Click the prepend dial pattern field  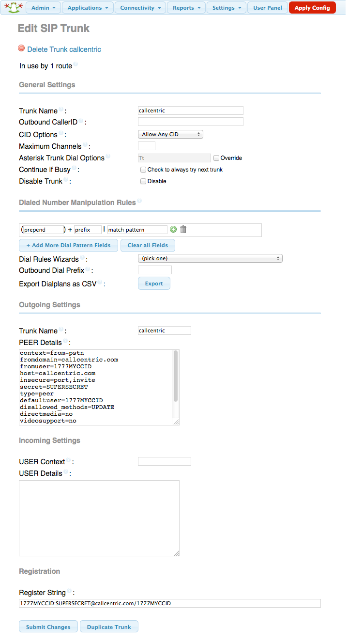click(44, 230)
